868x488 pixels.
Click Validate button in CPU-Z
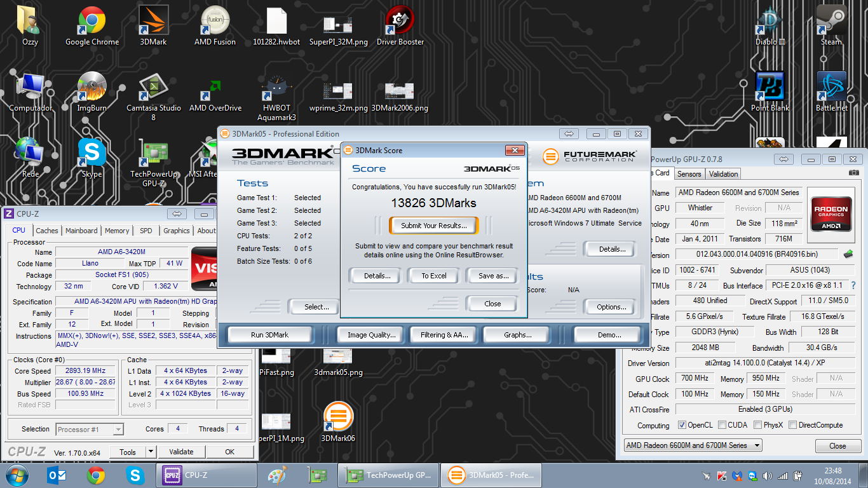[181, 452]
